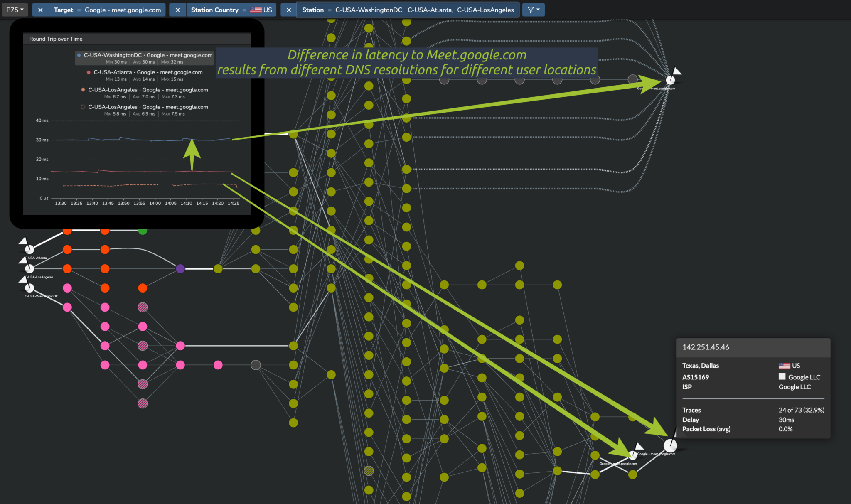
Task: Edit the Station Country = US filter chip
Action: (231, 10)
